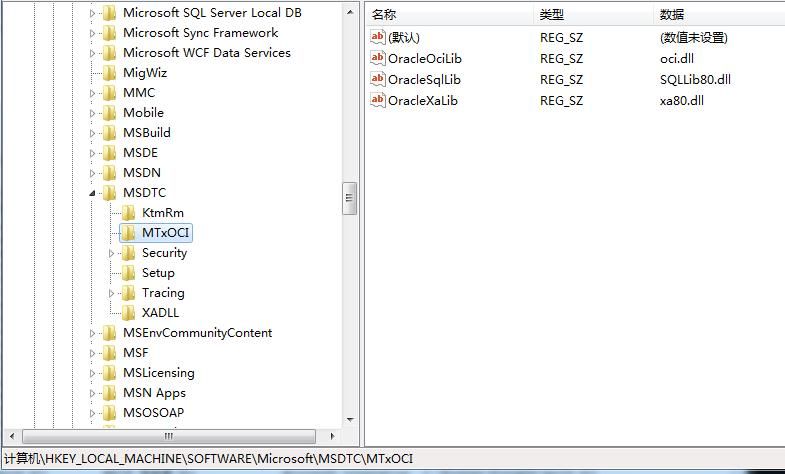Click the oci.dll data cell
785x474 pixels.
[677, 59]
